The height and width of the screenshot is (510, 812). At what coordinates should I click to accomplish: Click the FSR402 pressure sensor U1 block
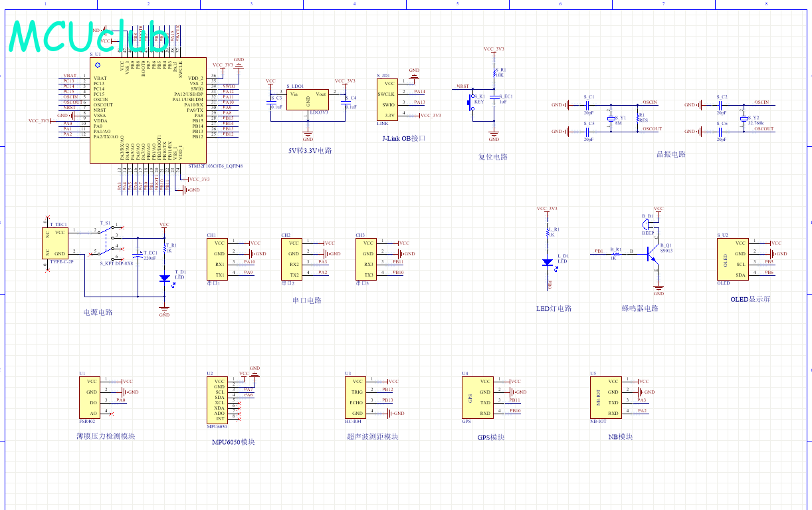[90, 397]
